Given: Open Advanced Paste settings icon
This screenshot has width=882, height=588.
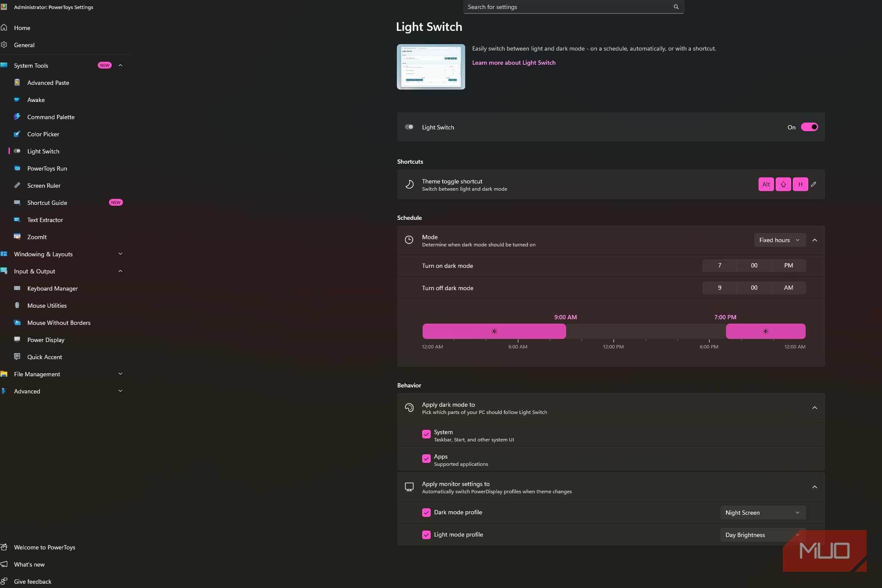Looking at the screenshot, I should point(17,82).
